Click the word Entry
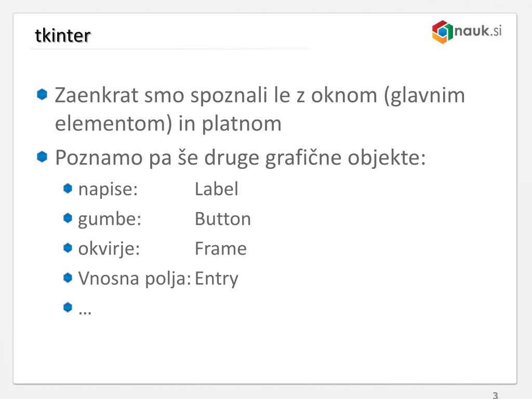 pos(217,279)
